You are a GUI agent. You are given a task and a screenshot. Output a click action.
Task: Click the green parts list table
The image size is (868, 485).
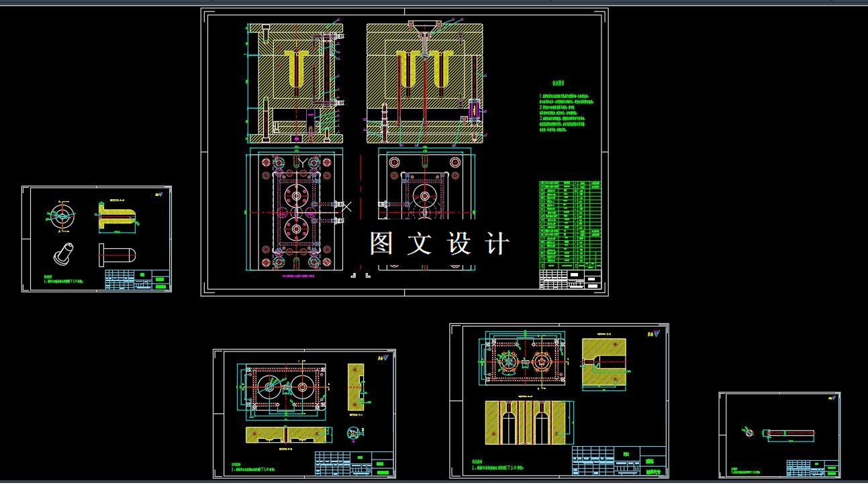coord(570,225)
